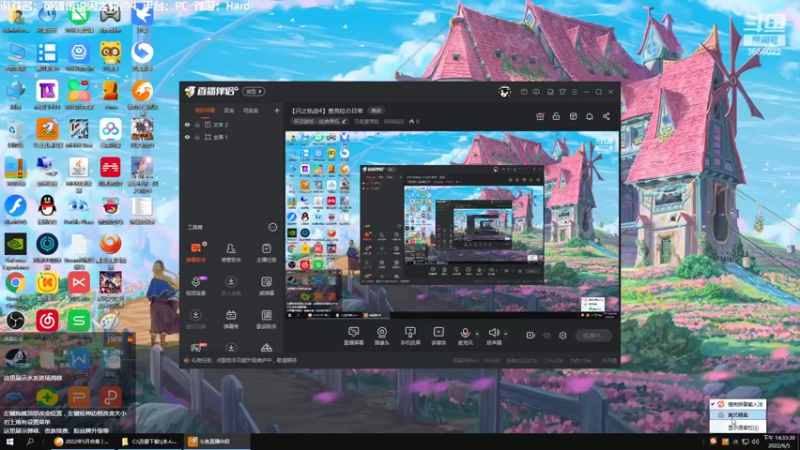Open the mode selector pill beside logo
This screenshot has height=450, width=800.
[x=254, y=91]
